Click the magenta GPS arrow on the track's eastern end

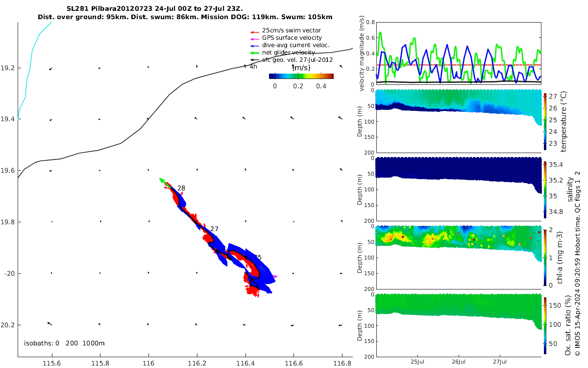click(275, 277)
